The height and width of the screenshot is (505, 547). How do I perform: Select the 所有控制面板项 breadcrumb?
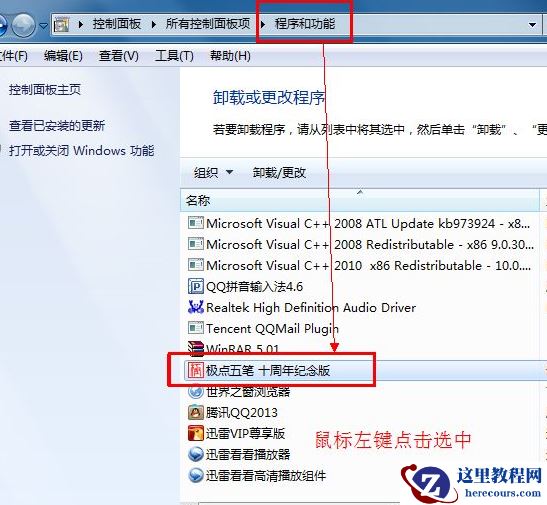click(208, 24)
